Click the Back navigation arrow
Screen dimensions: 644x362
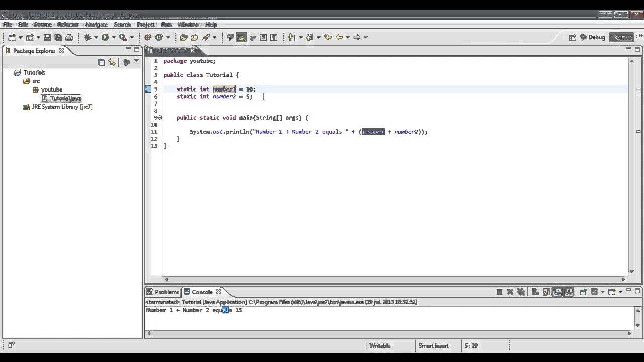pyautogui.click(x=339, y=37)
